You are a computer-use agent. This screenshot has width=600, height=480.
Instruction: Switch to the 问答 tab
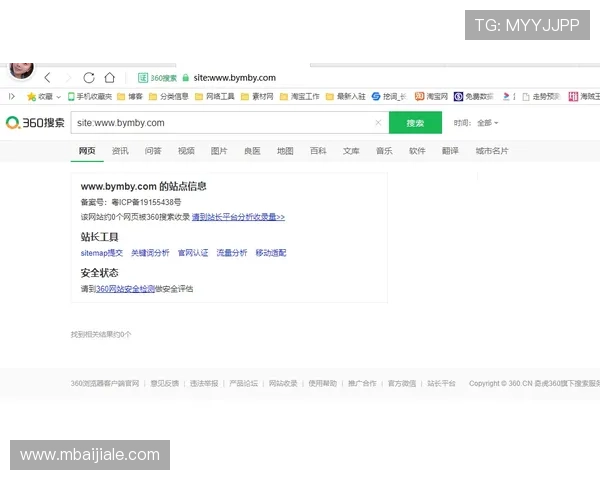click(x=153, y=151)
